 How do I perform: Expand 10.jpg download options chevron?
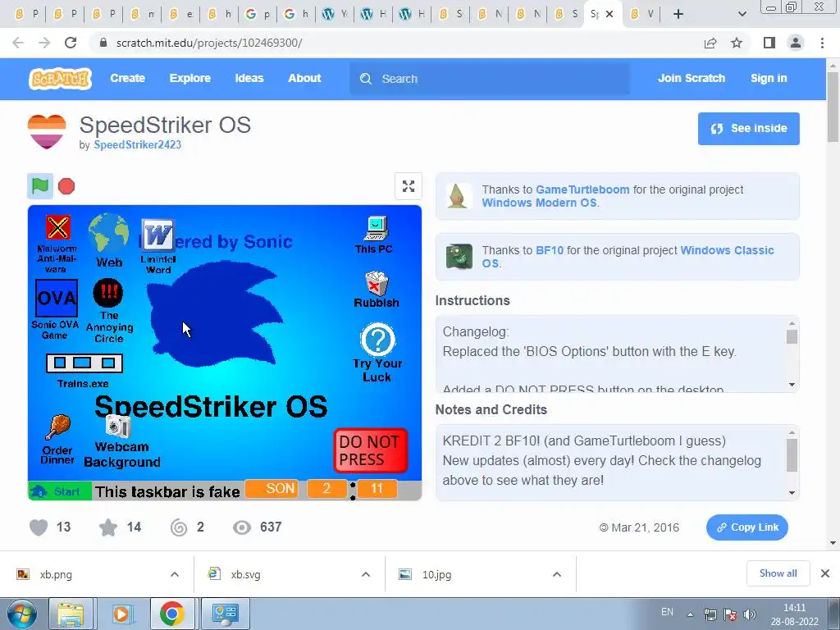[557, 574]
